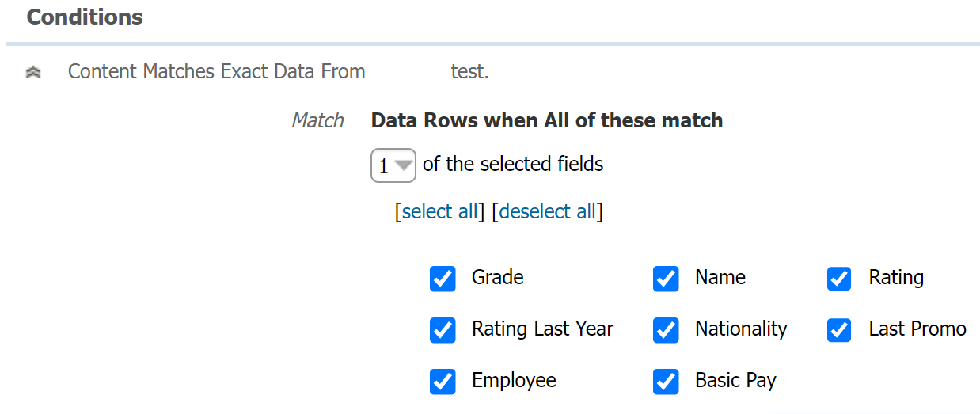Toggle the Rating checkbox
Image resolution: width=980 pixels, height=414 pixels.
pyautogui.click(x=839, y=279)
